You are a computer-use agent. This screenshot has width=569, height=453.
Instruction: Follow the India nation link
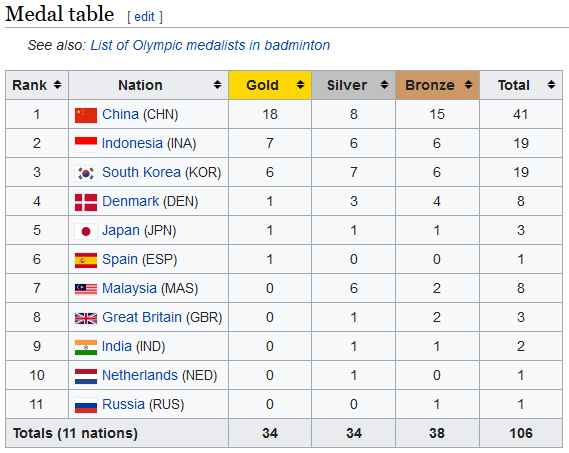click(116, 346)
